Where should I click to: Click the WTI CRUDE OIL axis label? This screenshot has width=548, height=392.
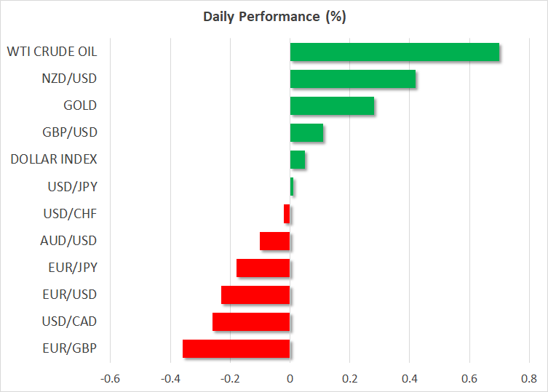click(x=52, y=52)
